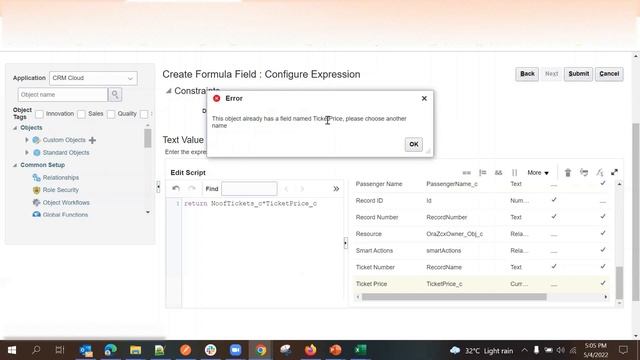640x360 pixels.
Task: Click the Object name search field
Action: [62, 95]
